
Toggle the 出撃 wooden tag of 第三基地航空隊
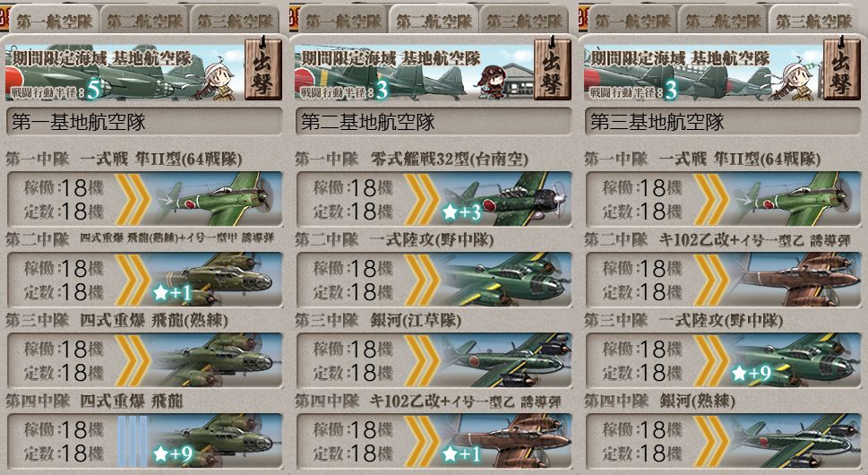(841, 69)
